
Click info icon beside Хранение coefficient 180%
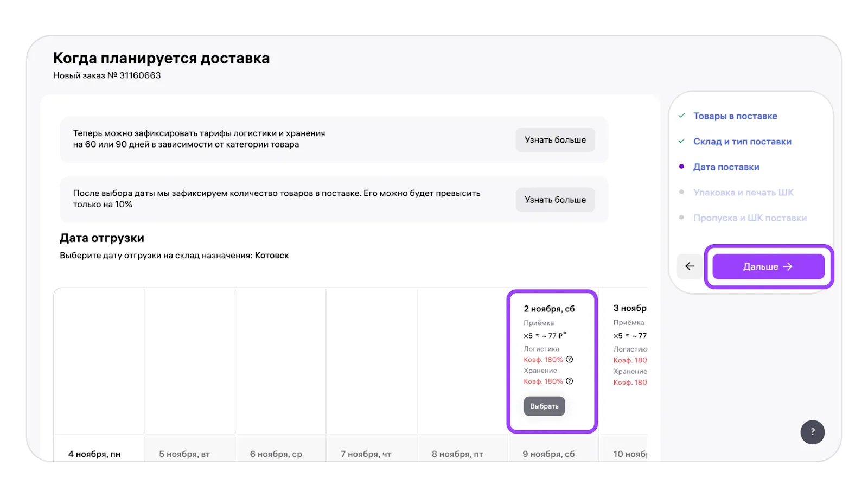pyautogui.click(x=570, y=381)
